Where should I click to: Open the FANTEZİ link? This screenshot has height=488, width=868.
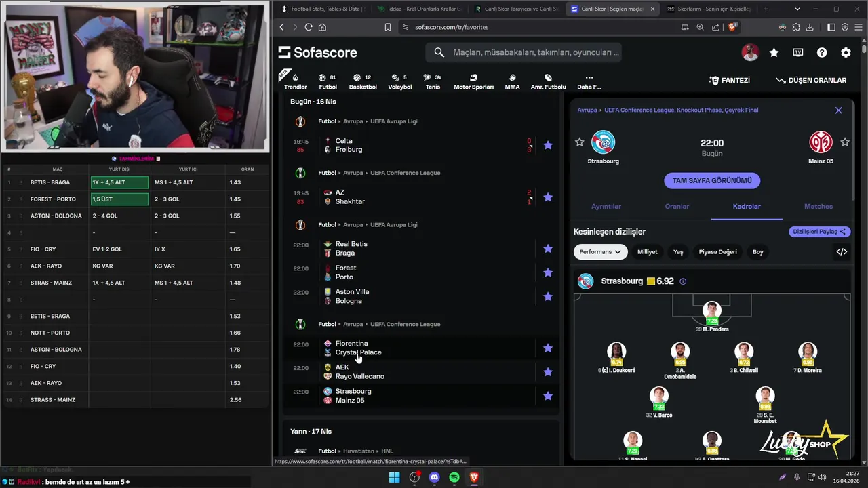(730, 80)
